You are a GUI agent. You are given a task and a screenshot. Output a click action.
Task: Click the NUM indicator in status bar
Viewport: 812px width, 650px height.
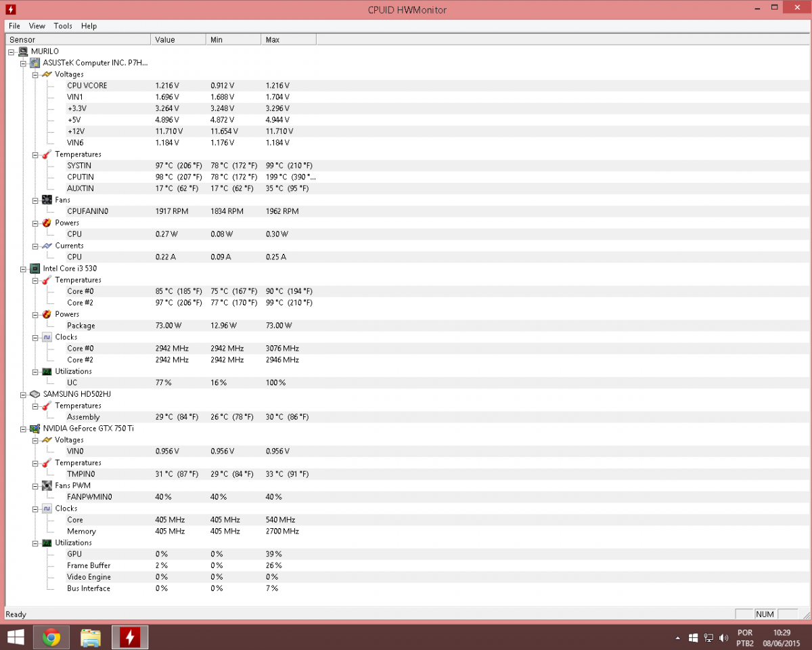(x=765, y=614)
